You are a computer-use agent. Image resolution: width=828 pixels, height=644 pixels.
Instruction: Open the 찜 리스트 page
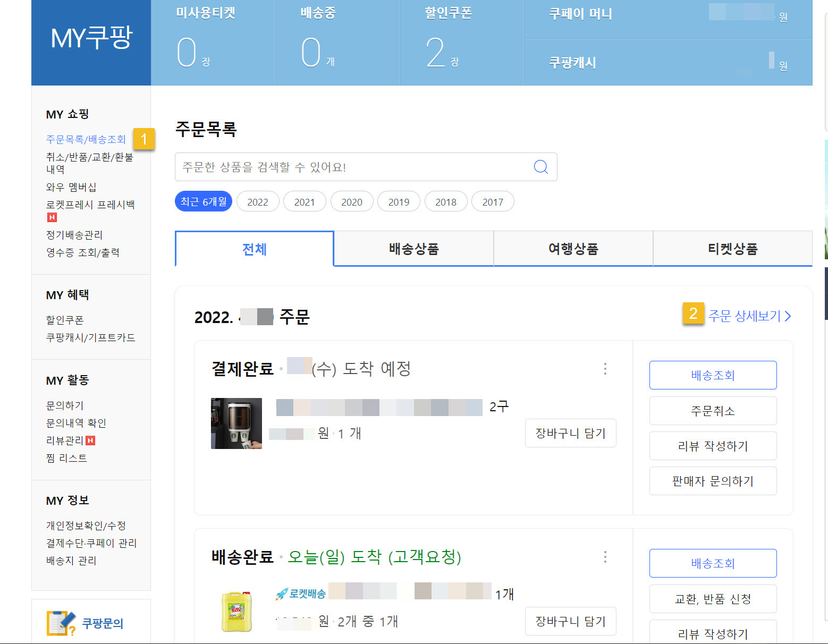coord(66,457)
